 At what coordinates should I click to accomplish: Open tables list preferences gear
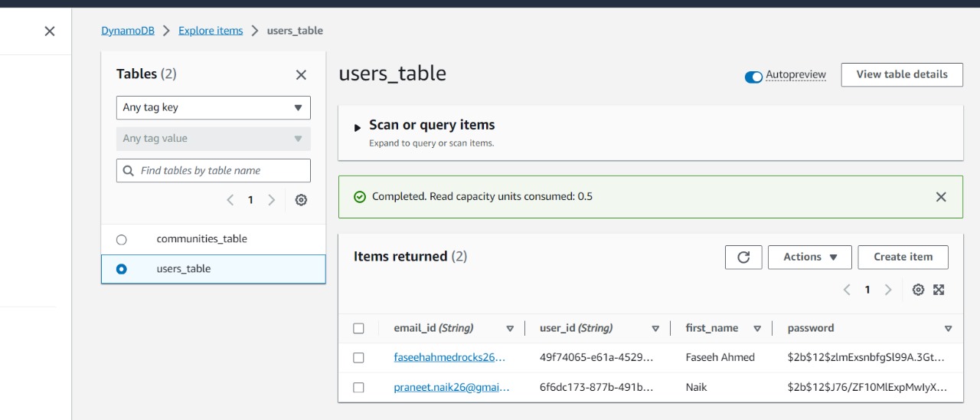tap(301, 200)
